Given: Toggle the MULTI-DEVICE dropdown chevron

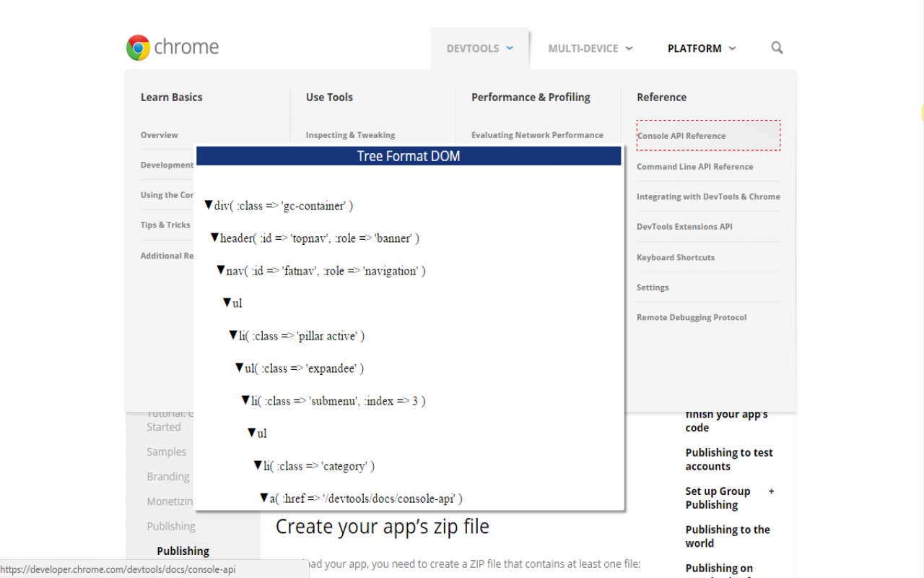Looking at the screenshot, I should click(629, 48).
